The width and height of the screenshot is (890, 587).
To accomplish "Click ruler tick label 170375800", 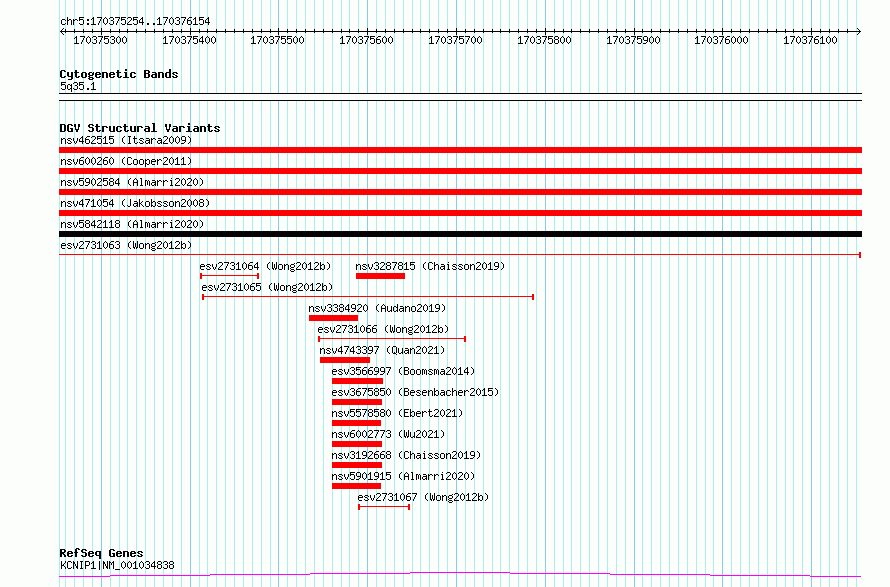I will [x=544, y=40].
